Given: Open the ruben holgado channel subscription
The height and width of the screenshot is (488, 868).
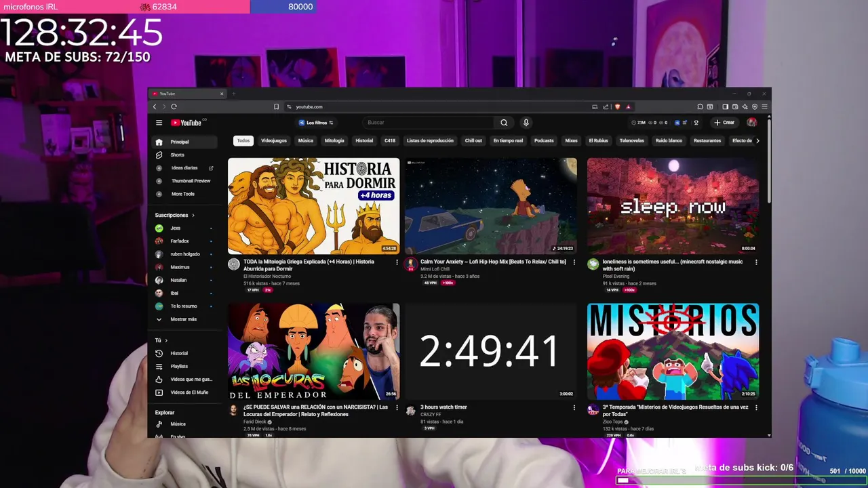Looking at the screenshot, I should [185, 254].
